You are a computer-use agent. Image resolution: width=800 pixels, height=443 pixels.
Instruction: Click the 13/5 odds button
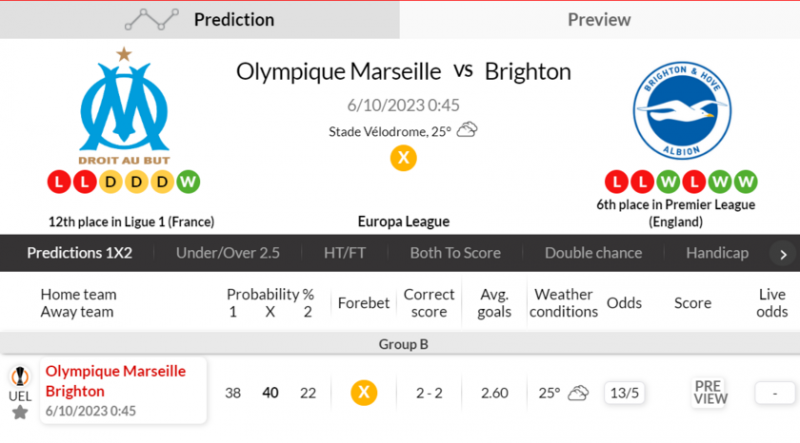click(623, 393)
